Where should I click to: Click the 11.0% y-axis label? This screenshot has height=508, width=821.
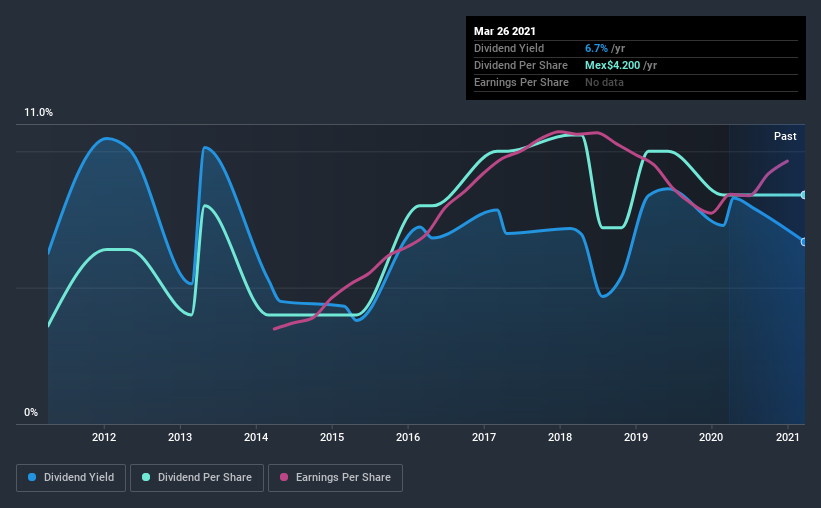38,113
